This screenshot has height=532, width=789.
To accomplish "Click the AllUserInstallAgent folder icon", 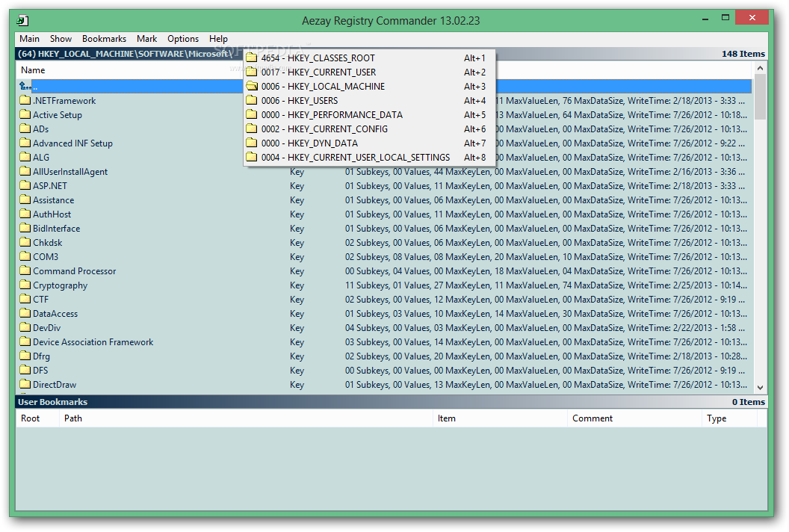I will (25, 171).
